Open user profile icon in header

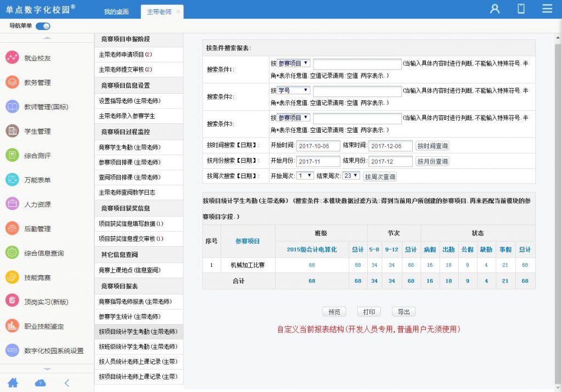pos(495,9)
